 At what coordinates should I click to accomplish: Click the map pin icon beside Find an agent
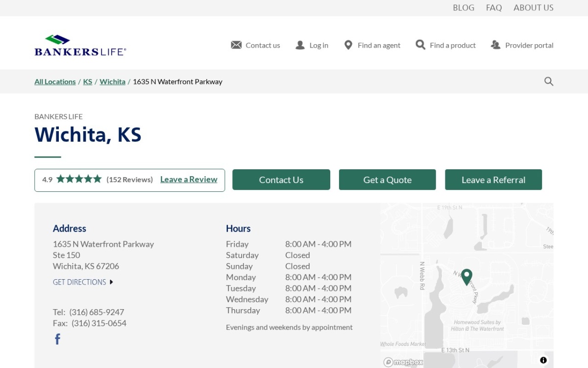(348, 45)
